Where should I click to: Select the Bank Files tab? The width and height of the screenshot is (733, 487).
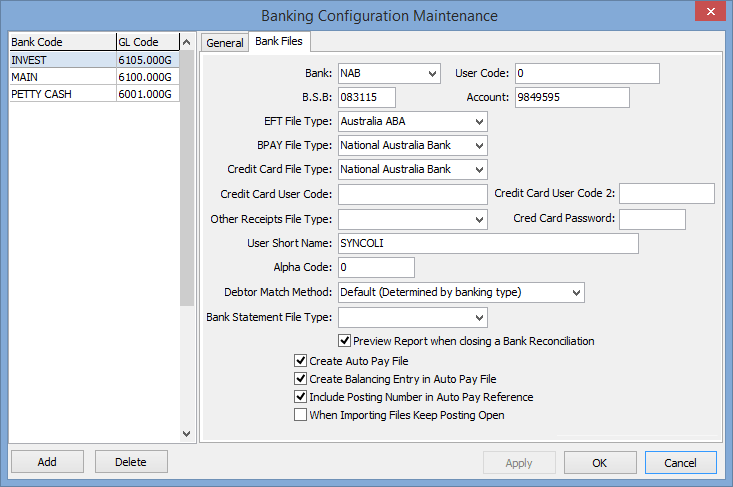(279, 41)
